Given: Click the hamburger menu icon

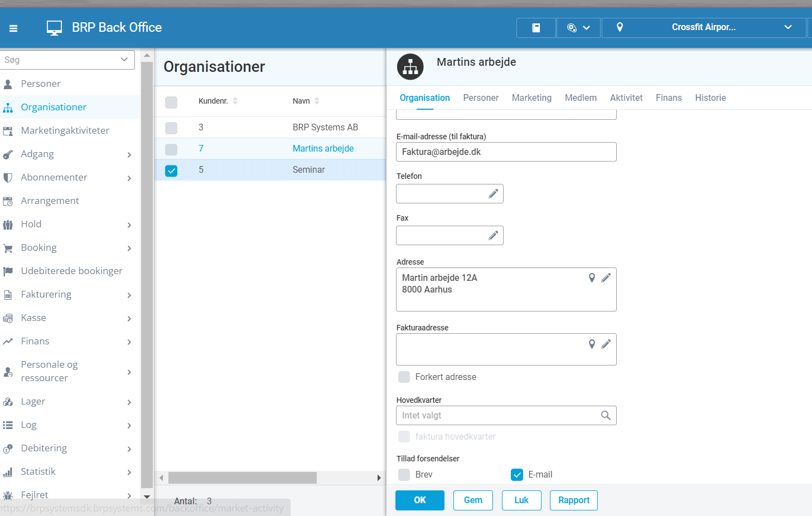Looking at the screenshot, I should pos(13,28).
